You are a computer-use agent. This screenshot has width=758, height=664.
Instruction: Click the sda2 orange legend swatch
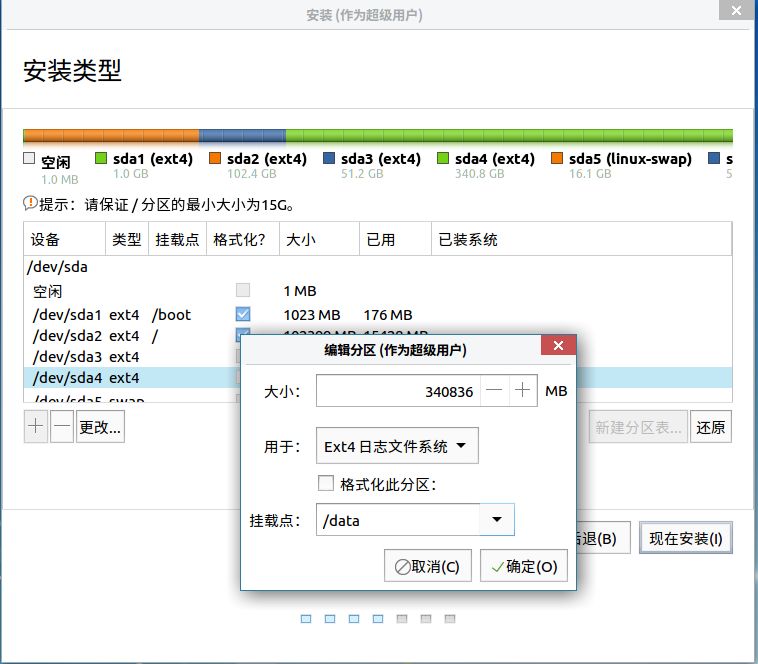click(215, 158)
